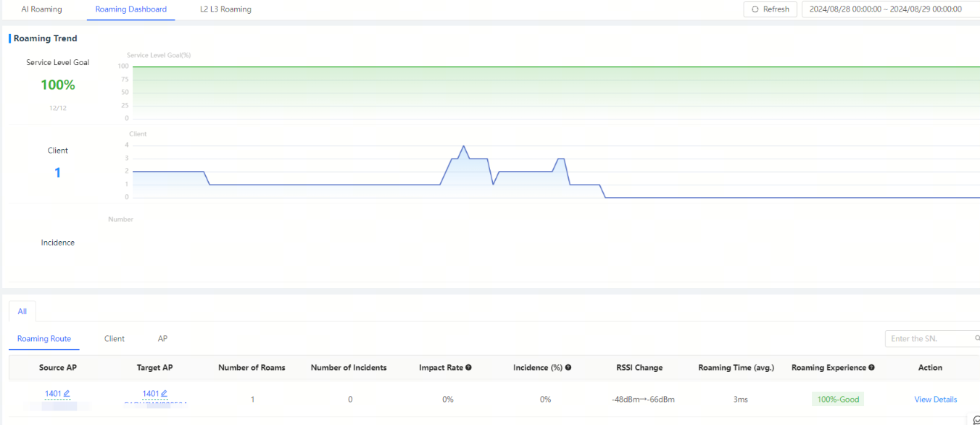Switch to the Client sub-tab
Screen dimensions: 980x425
pyautogui.click(x=115, y=339)
